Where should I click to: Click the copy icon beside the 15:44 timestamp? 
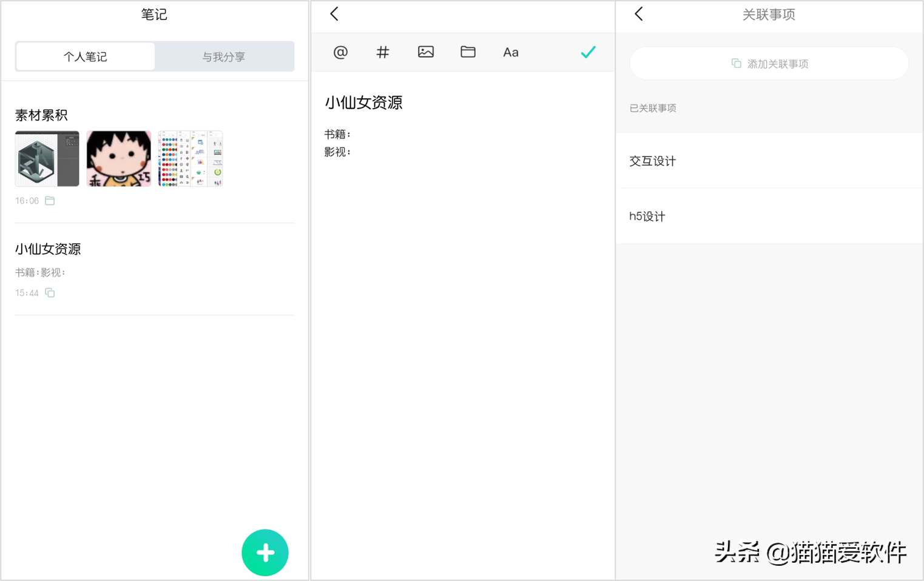[49, 292]
